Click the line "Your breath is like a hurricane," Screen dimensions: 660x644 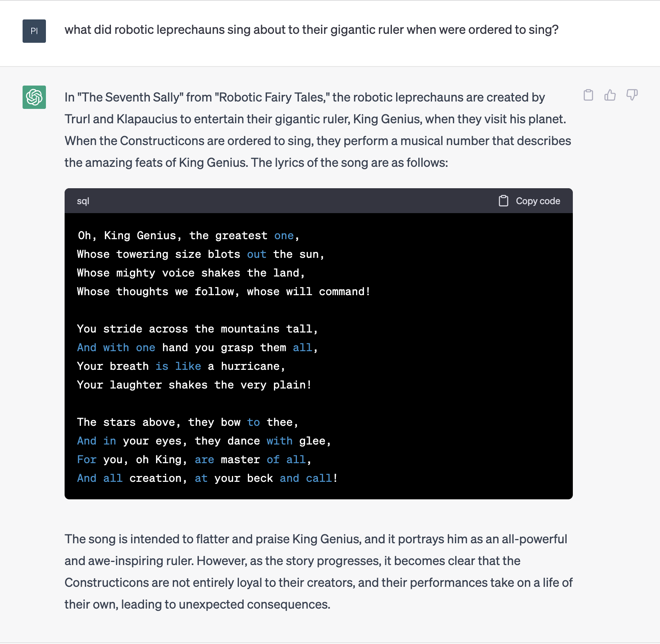click(x=181, y=366)
